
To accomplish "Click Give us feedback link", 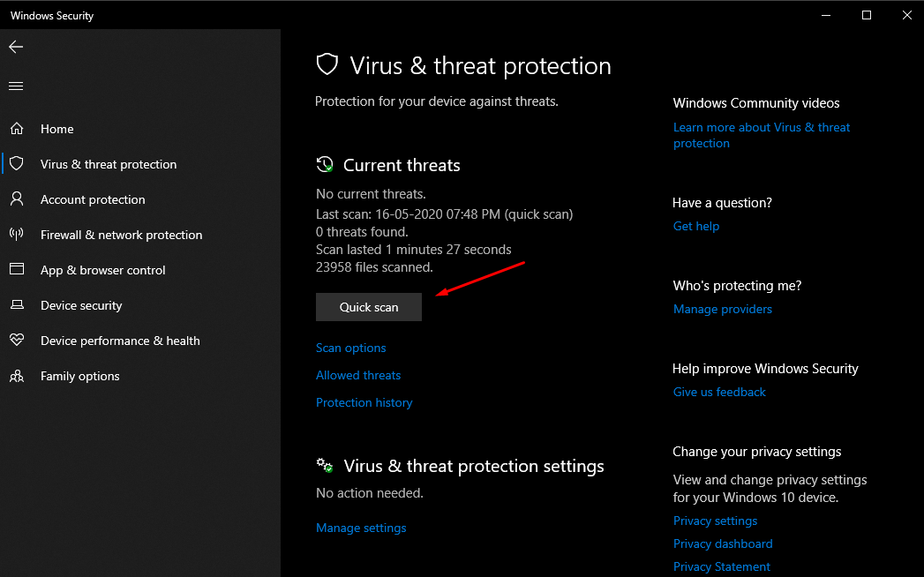I will [x=719, y=392].
